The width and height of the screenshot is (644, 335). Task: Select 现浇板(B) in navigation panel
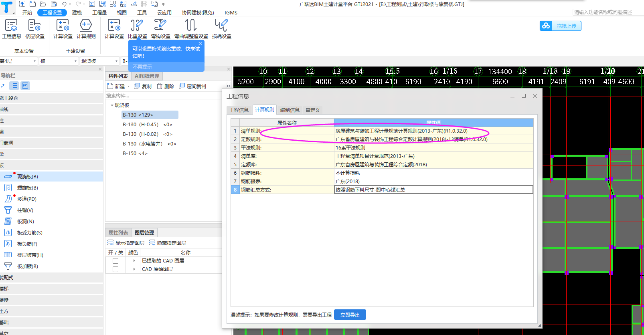click(27, 177)
